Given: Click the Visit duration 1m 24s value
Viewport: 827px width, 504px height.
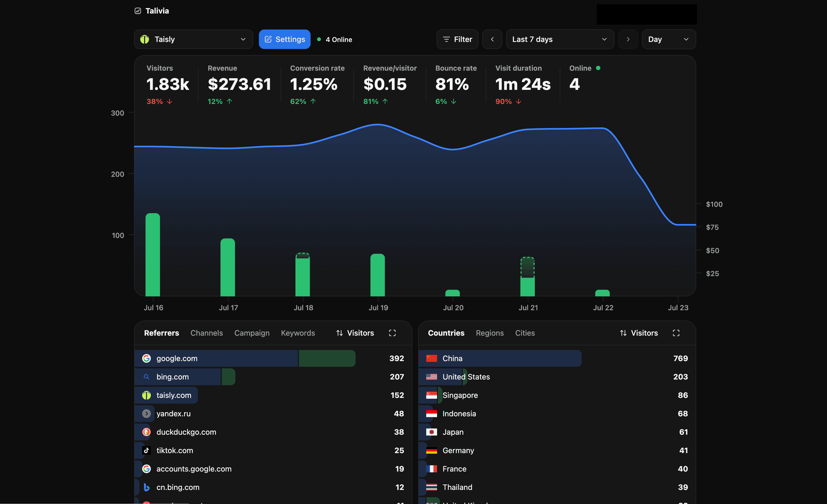Looking at the screenshot, I should coord(523,84).
